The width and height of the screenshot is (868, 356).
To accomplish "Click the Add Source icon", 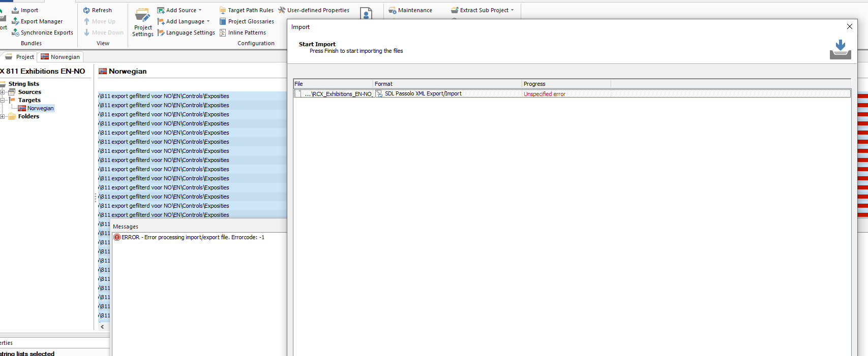I will point(161,10).
